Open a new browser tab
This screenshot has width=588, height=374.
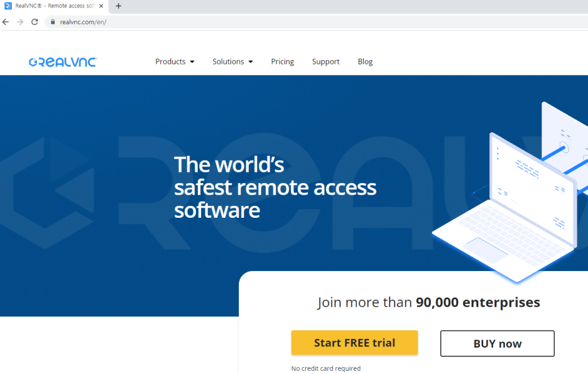point(119,6)
